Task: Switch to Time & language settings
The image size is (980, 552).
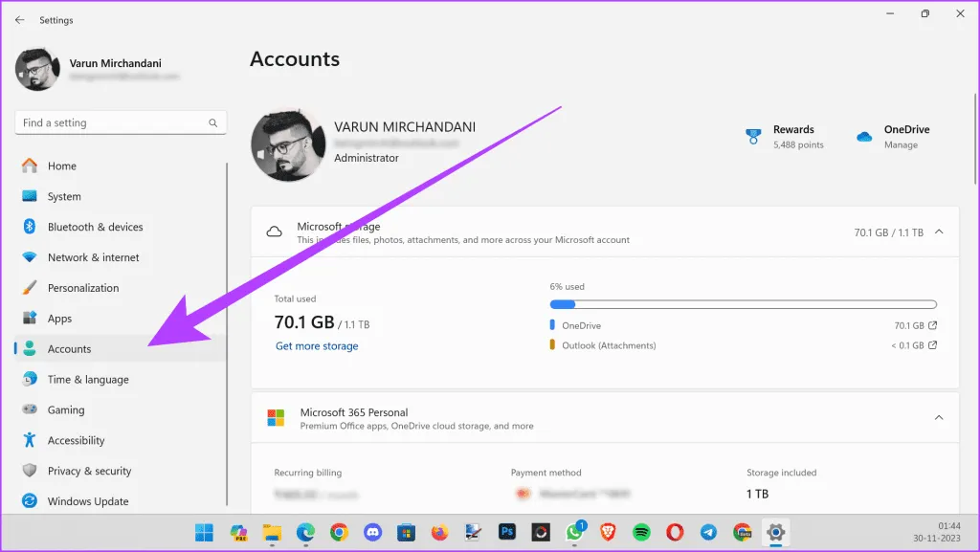Action: point(87,379)
